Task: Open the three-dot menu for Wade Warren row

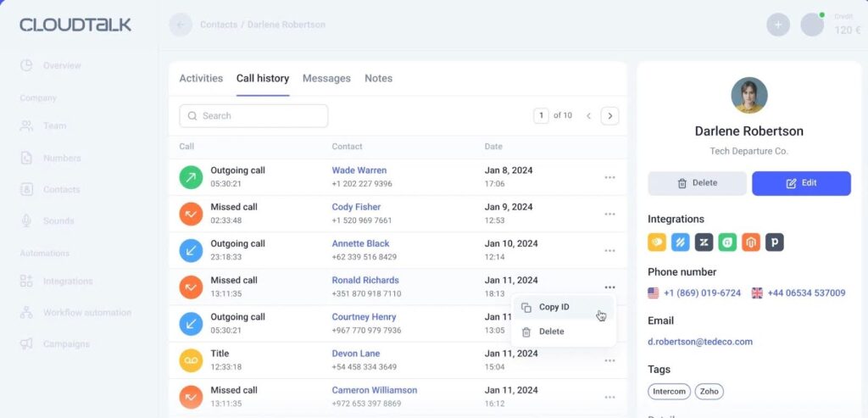Action: click(609, 177)
